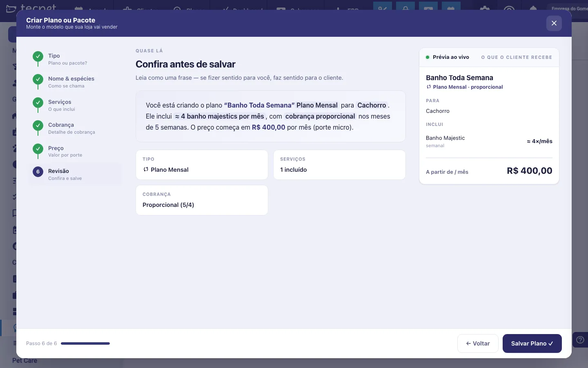Click the Passo 6 de 6 text
Viewport: 588px width, 368px height.
pyautogui.click(x=42, y=343)
